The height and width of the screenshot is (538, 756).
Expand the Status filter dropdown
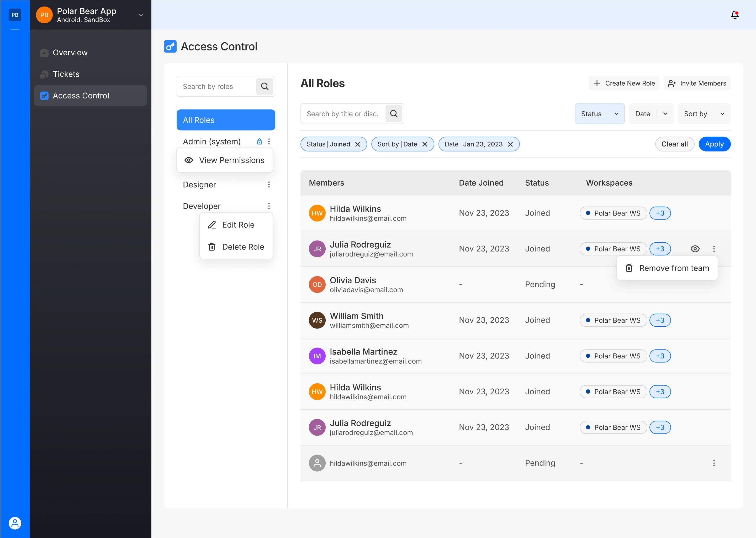(x=616, y=114)
